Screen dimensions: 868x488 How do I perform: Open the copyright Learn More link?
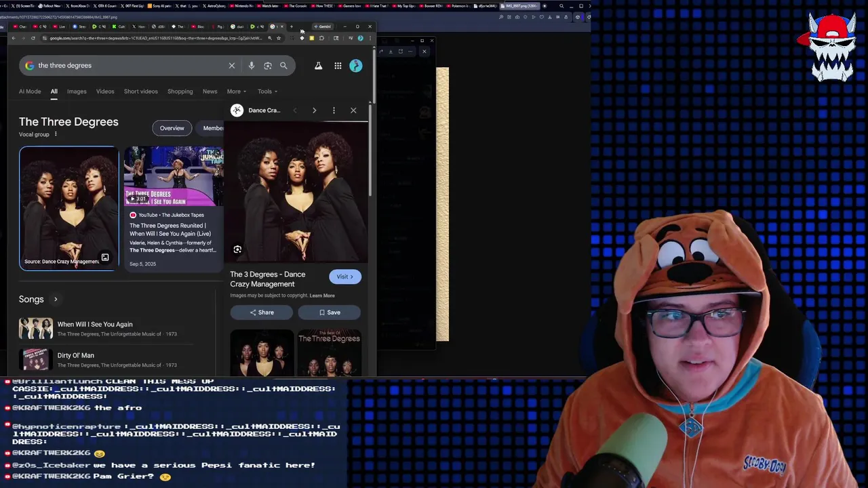(x=322, y=296)
